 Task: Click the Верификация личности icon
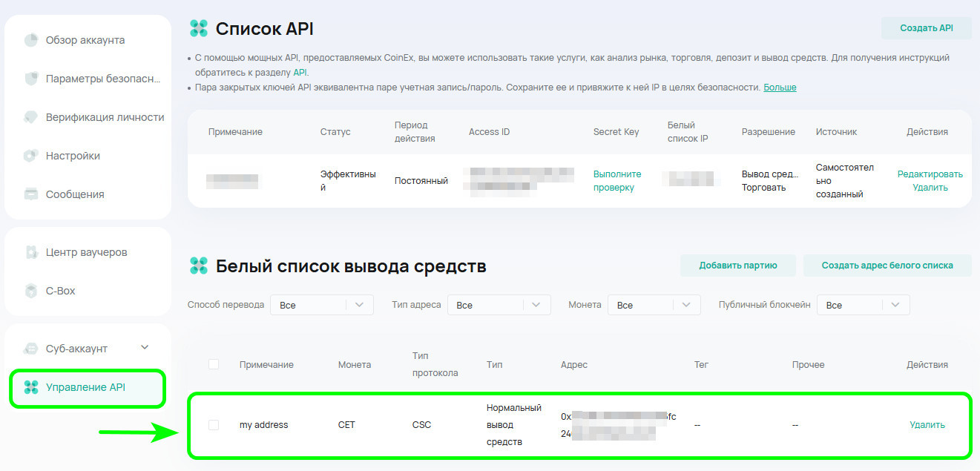click(x=30, y=117)
